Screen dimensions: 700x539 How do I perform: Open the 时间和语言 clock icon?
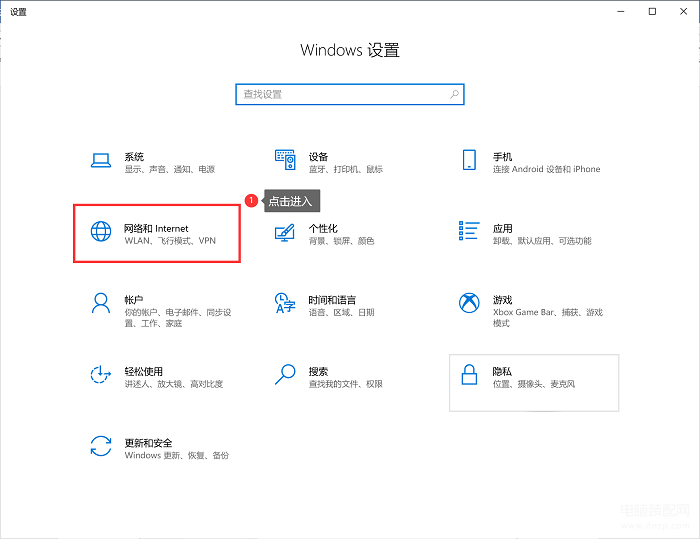pyautogui.click(x=285, y=303)
